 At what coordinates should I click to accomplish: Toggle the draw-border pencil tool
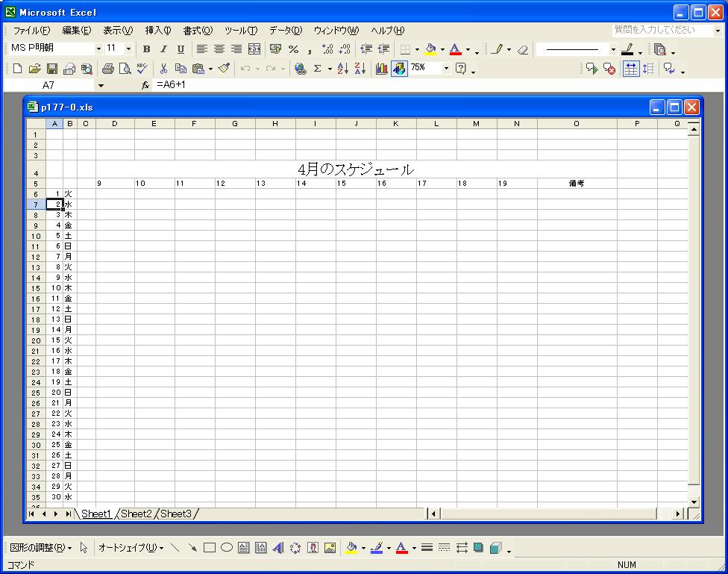click(498, 49)
